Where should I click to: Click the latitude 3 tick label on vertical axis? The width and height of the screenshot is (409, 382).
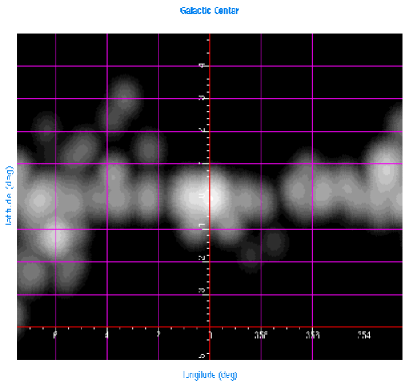click(x=202, y=98)
